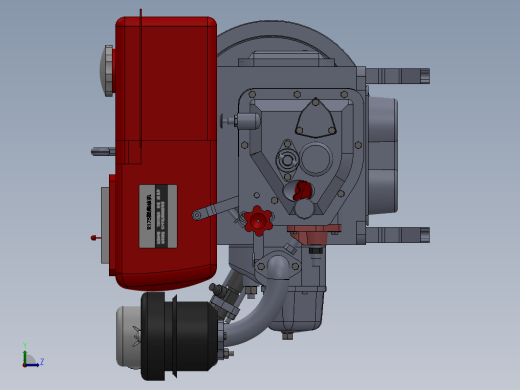Image resolution: width=520 pixels, height=390 pixels.
Task: Pick the small red pin left of tank
Action: click(95, 238)
